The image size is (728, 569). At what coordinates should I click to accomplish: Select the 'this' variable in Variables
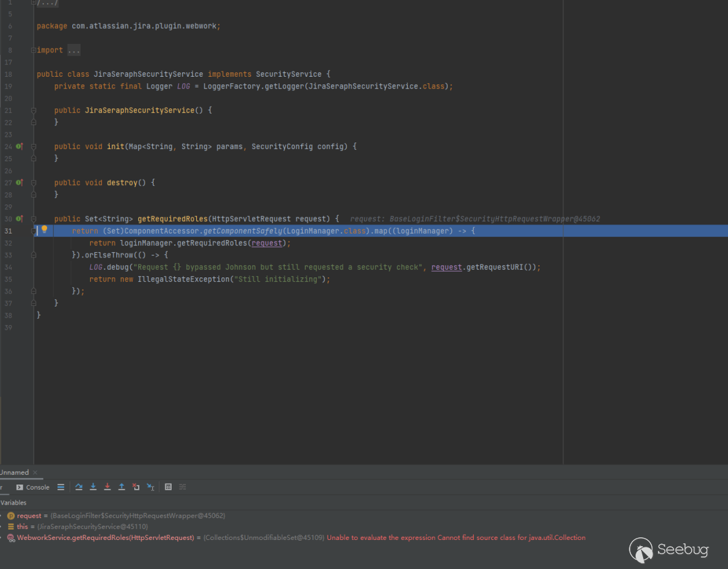[22, 527]
